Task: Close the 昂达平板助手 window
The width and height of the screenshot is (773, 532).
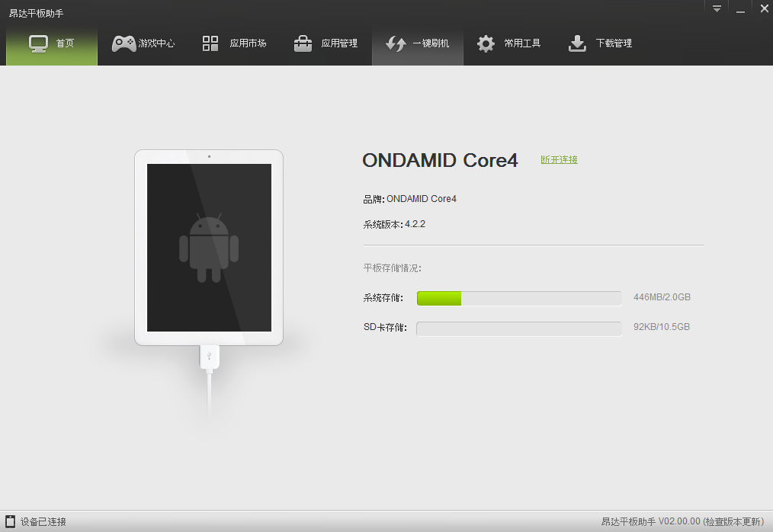Action: click(x=764, y=8)
